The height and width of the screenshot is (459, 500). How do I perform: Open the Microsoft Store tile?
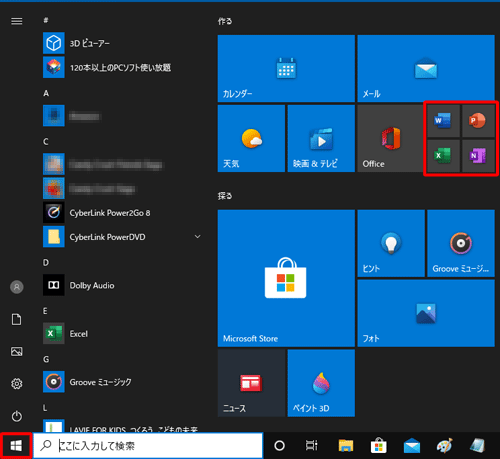coord(286,278)
